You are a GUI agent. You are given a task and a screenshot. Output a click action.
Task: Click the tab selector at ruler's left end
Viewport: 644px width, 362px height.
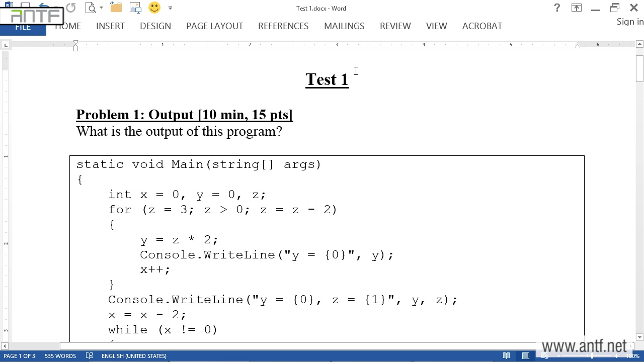(x=6, y=45)
